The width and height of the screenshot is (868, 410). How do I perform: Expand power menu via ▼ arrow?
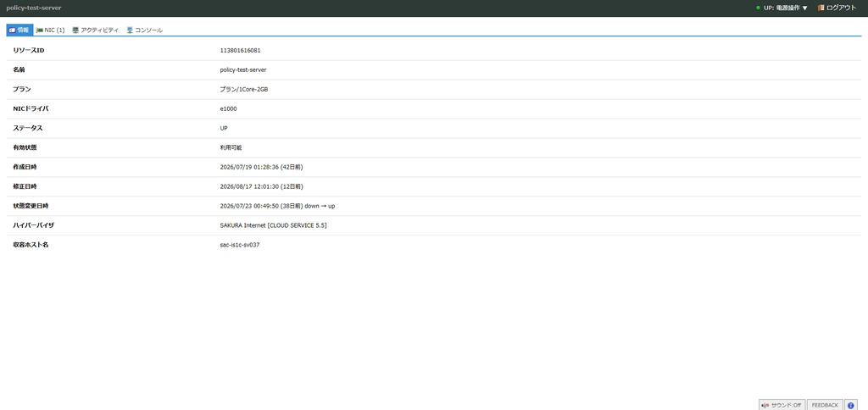coord(805,8)
